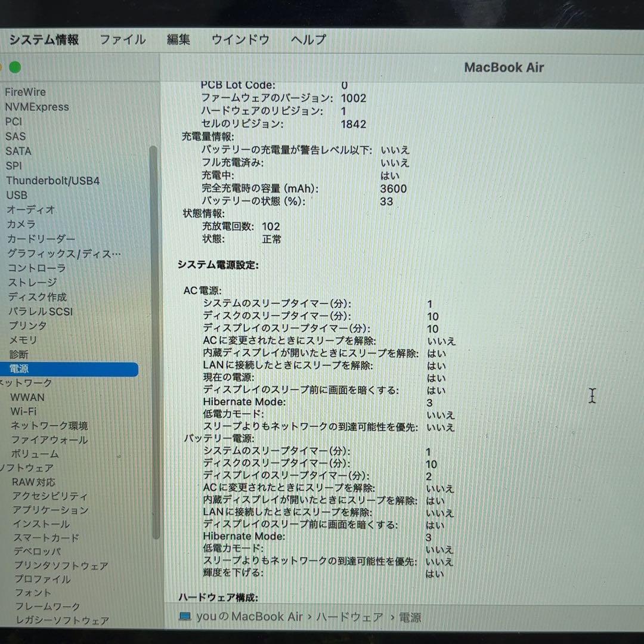This screenshot has height=644, width=644.
Task: Click the computer icon in the breadcrumb
Action: pos(185,617)
